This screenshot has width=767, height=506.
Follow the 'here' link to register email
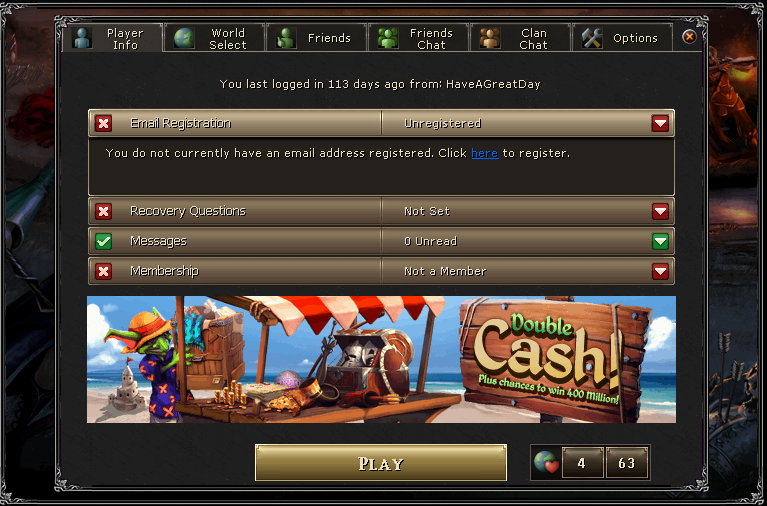coord(484,153)
